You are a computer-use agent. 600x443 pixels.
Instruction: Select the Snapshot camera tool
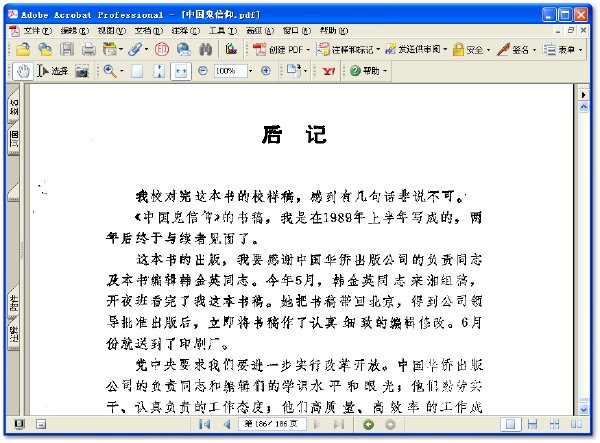(x=82, y=71)
